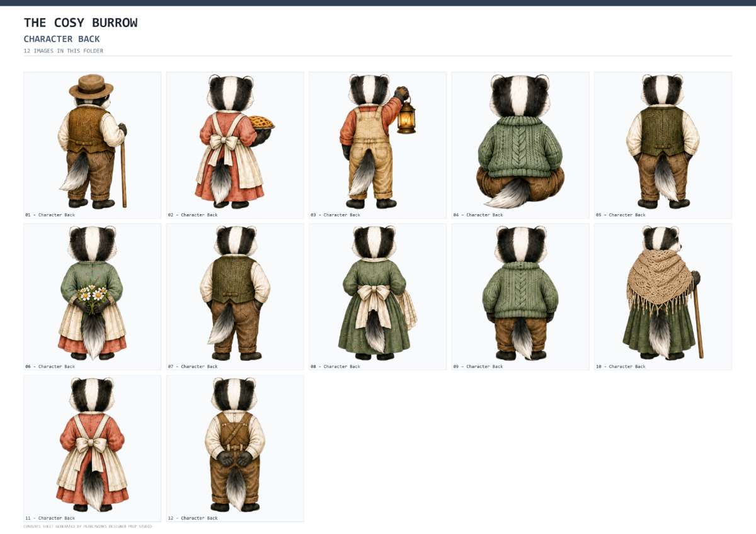This screenshot has width=756, height=534.
Task: Click caption '01 - Character Back'
Action: coord(50,215)
